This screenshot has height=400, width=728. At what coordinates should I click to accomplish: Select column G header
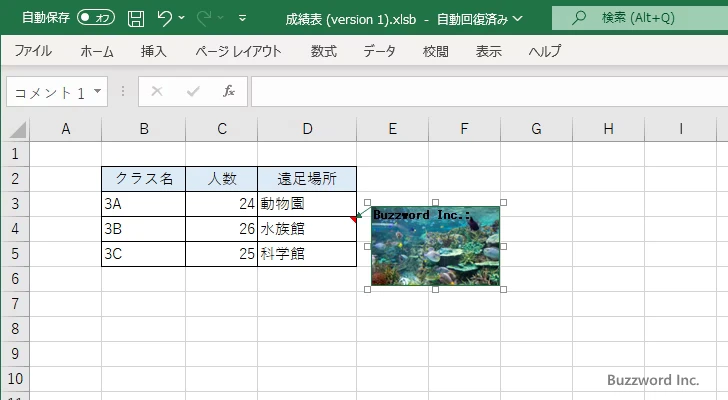pos(536,129)
